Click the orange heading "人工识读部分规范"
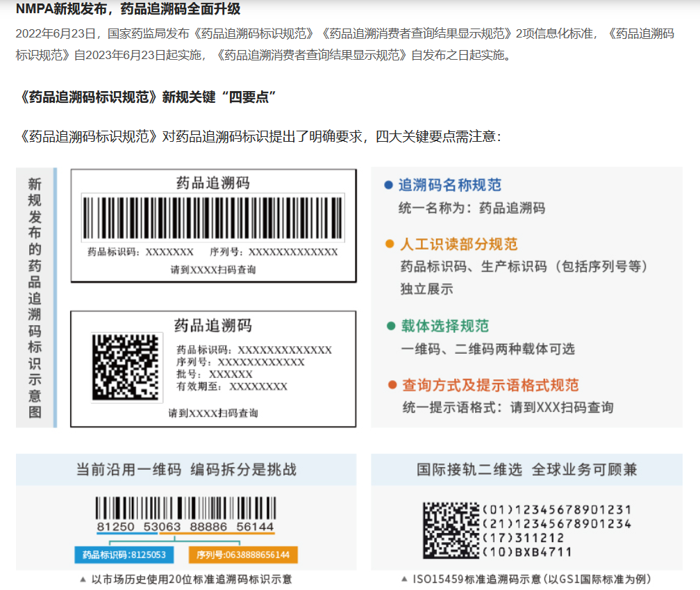This screenshot has width=700, height=590. 459,244
